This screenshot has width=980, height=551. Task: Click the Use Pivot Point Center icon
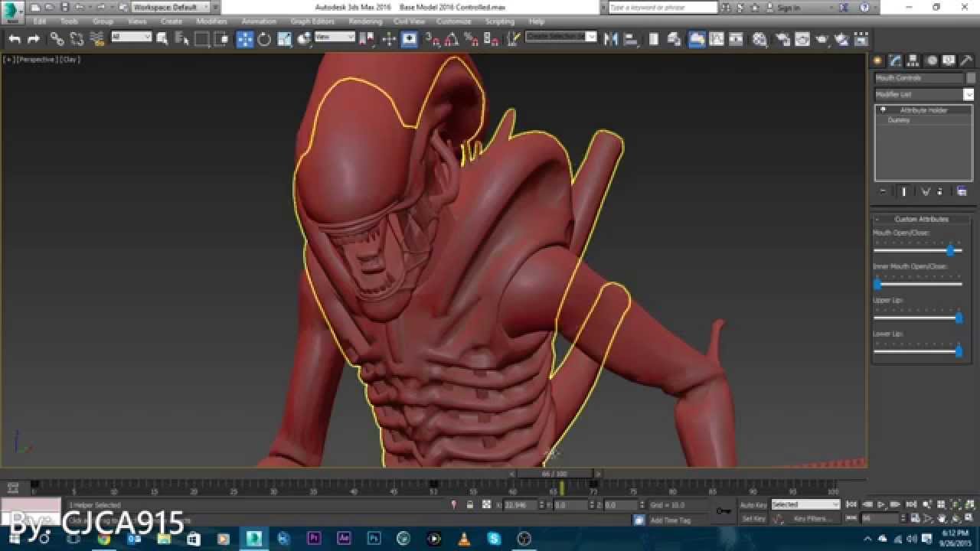coord(368,39)
